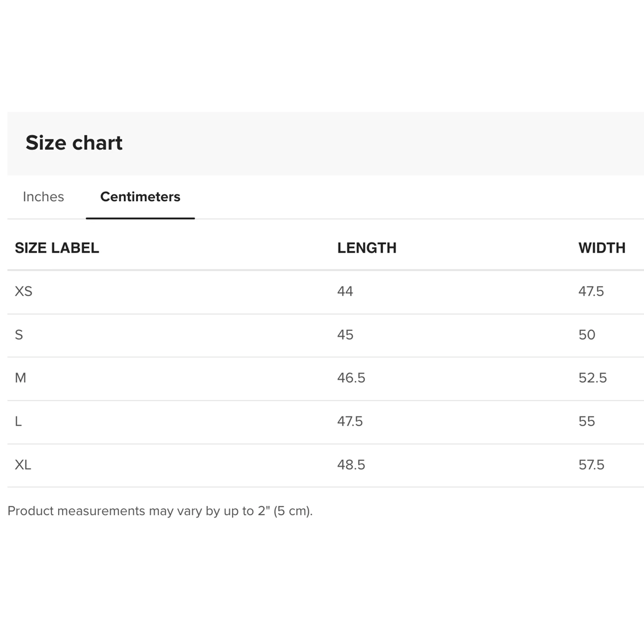The image size is (644, 644).
Task: Switch to the Inches tab
Action: (43, 197)
